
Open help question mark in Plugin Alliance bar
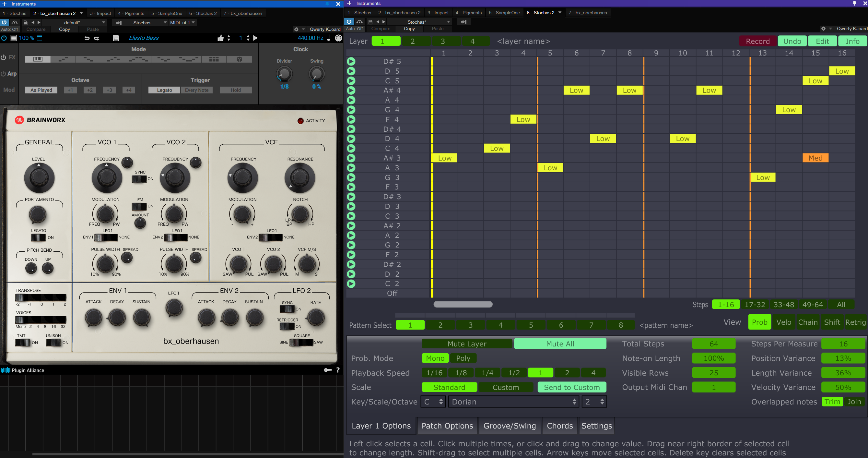[338, 370]
